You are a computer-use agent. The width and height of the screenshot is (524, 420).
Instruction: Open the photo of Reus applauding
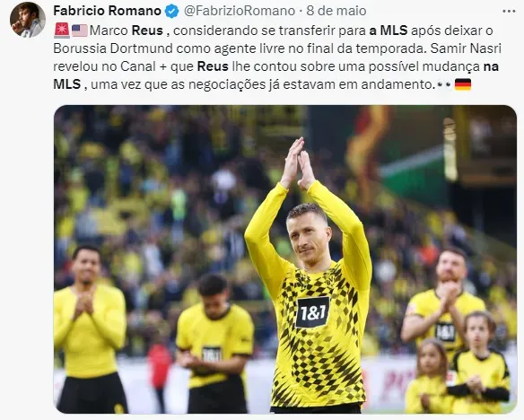tap(285, 259)
